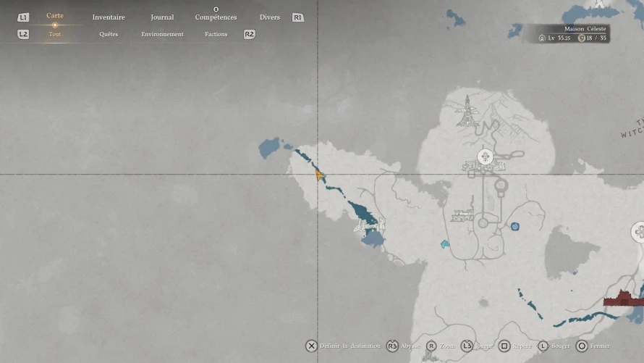
Task: Open the Journal tab
Action: click(x=162, y=17)
